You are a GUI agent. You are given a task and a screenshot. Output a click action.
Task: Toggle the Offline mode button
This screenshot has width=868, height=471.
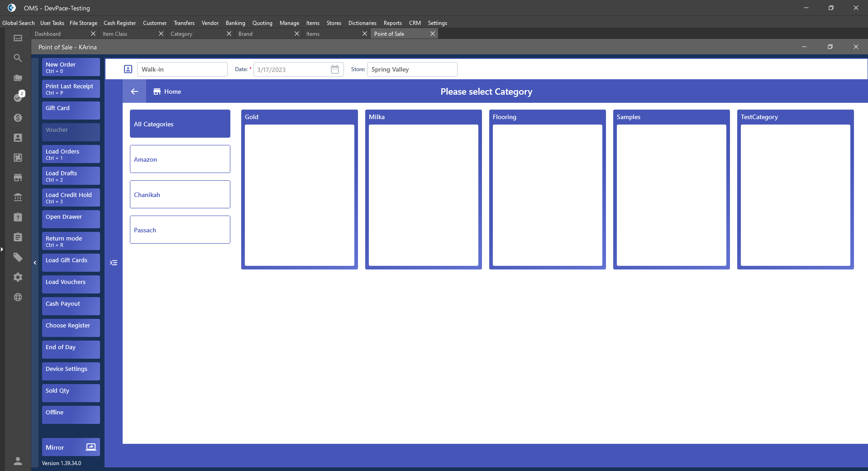(71, 415)
